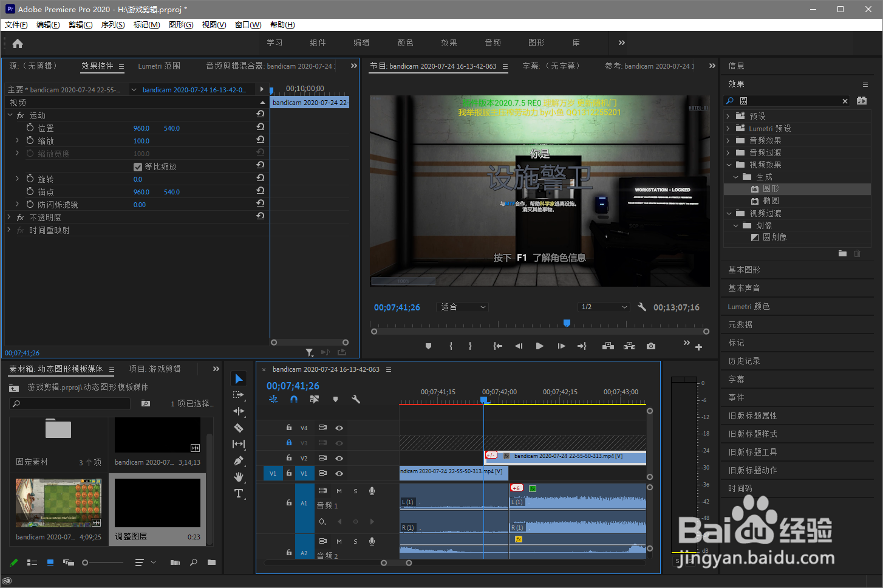Open the 文件(F) menu
The width and height of the screenshot is (883, 588).
click(x=16, y=25)
